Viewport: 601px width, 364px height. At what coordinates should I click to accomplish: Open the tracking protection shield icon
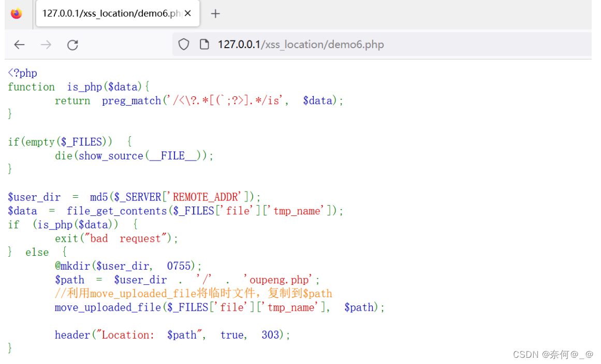[x=184, y=45]
